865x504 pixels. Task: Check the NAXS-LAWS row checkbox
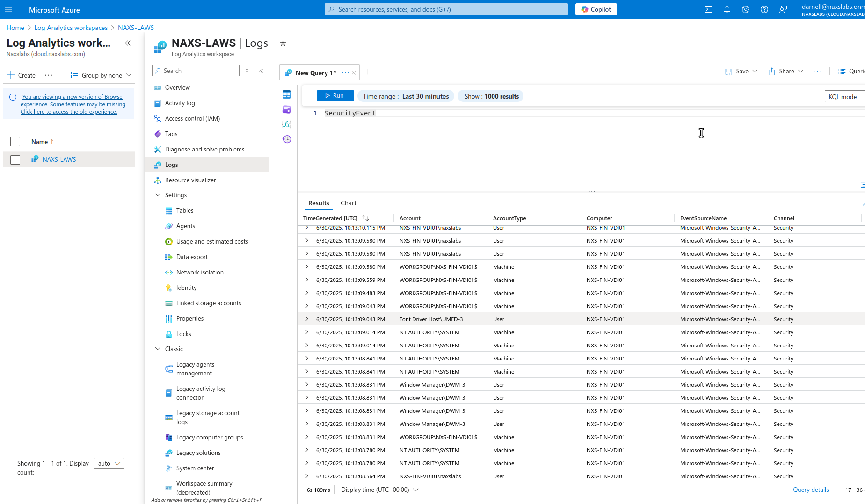point(15,160)
